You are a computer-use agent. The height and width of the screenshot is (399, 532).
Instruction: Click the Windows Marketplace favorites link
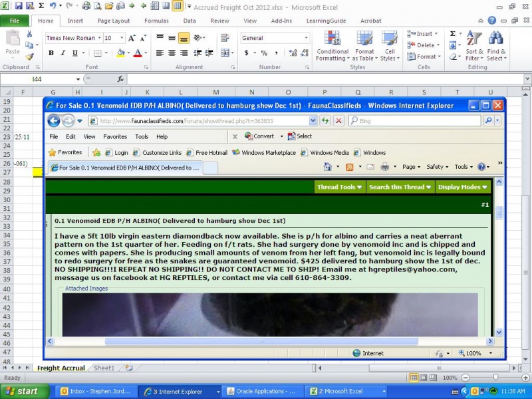pos(264,153)
